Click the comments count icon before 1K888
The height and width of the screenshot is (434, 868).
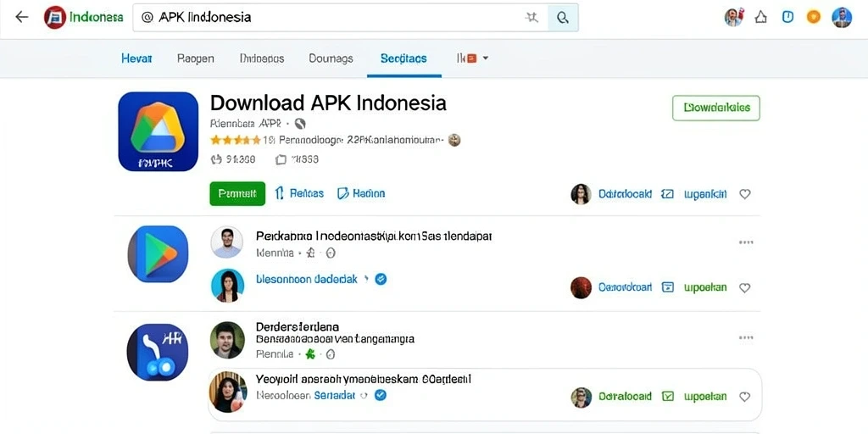click(281, 159)
